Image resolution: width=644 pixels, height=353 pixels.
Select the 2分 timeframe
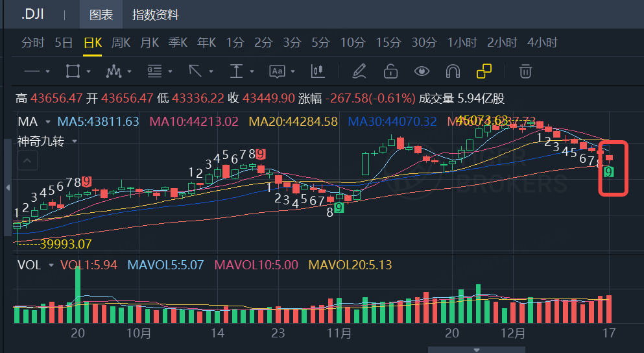pyautogui.click(x=263, y=42)
